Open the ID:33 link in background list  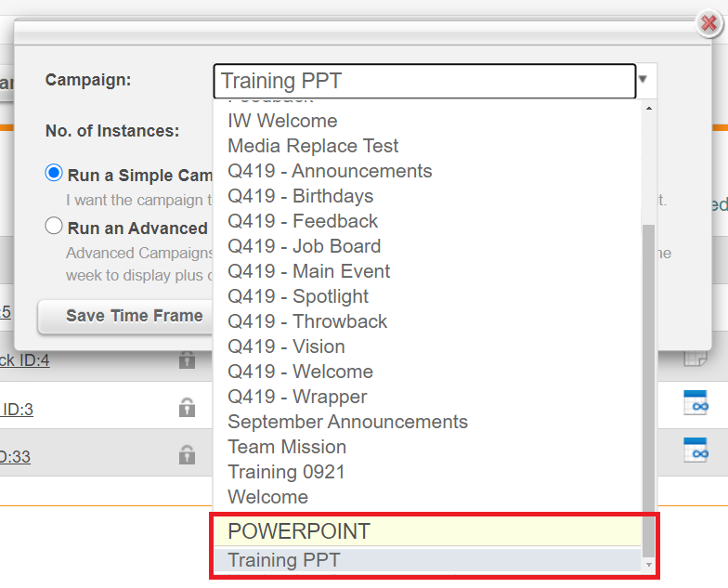click(x=15, y=457)
